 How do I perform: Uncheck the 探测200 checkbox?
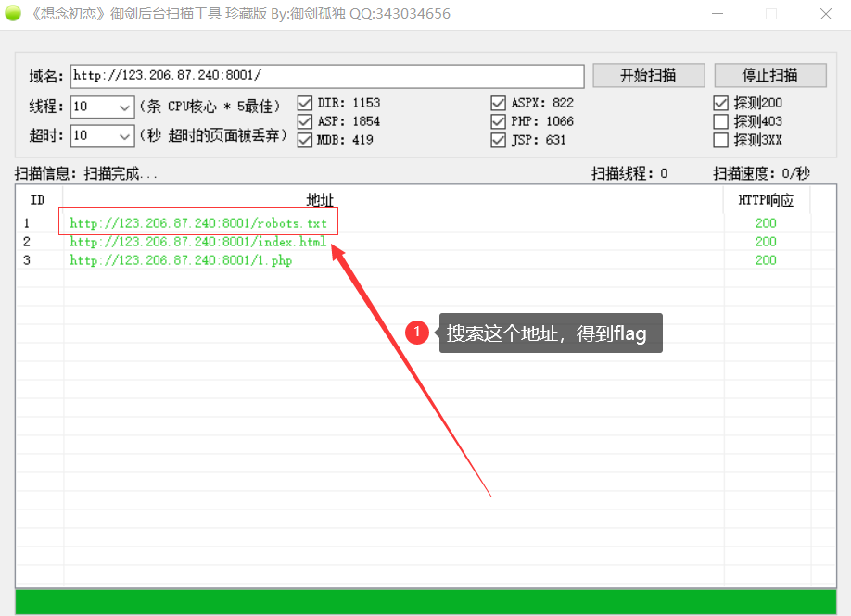(x=720, y=103)
